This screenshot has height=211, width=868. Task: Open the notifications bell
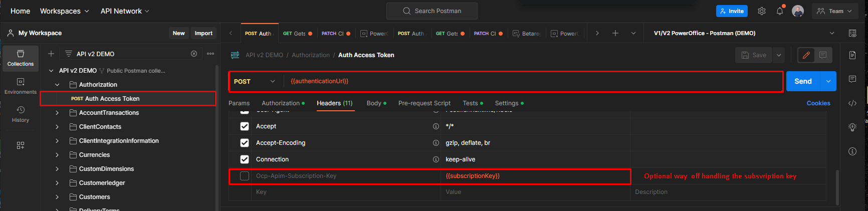[x=780, y=11]
